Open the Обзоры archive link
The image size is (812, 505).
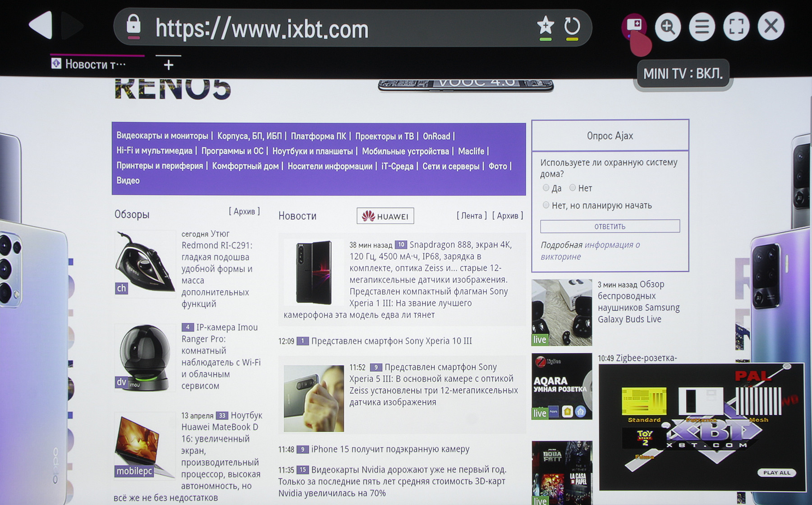coord(244,211)
